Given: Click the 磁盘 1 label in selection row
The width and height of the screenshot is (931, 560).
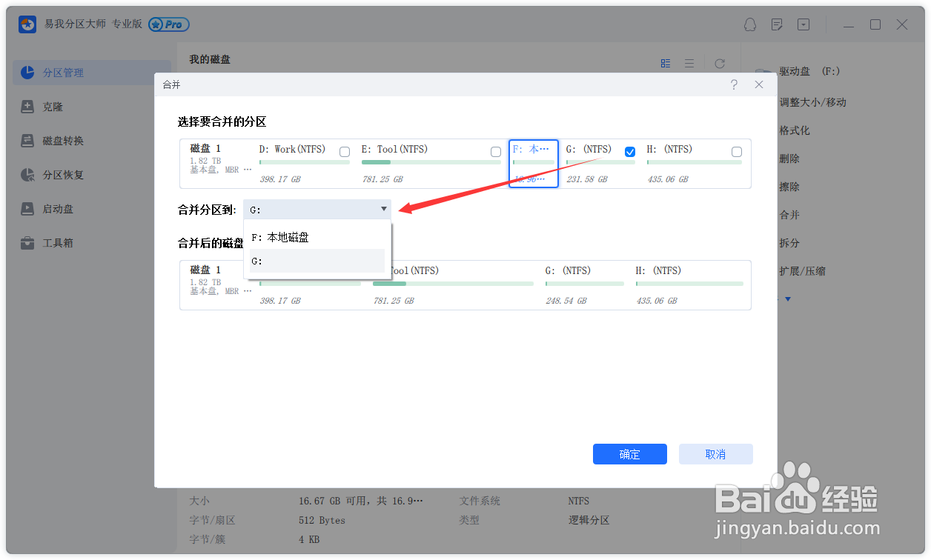Looking at the screenshot, I should [x=205, y=149].
